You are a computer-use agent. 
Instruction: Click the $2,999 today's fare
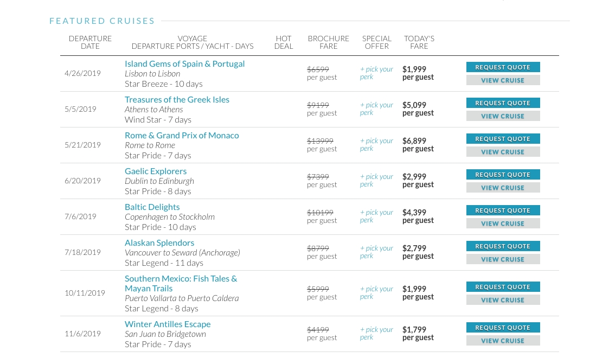point(414,176)
